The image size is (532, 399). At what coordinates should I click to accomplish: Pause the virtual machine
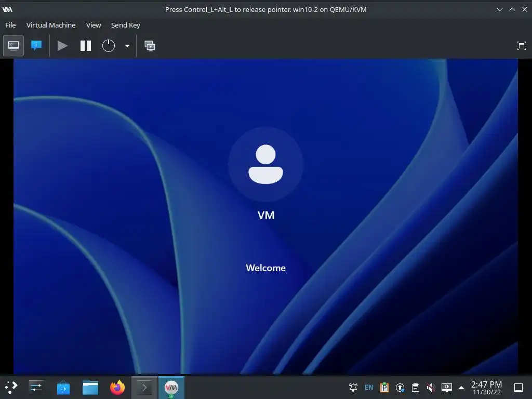pyautogui.click(x=86, y=46)
